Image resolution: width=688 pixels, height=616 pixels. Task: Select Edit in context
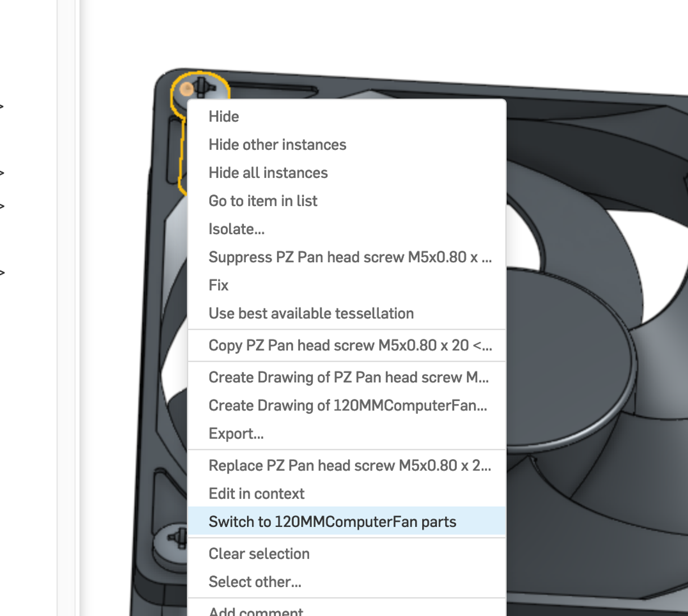click(347, 493)
